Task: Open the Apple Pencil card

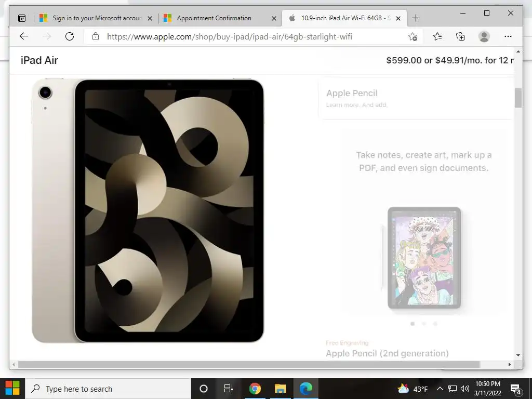Action: (x=416, y=98)
